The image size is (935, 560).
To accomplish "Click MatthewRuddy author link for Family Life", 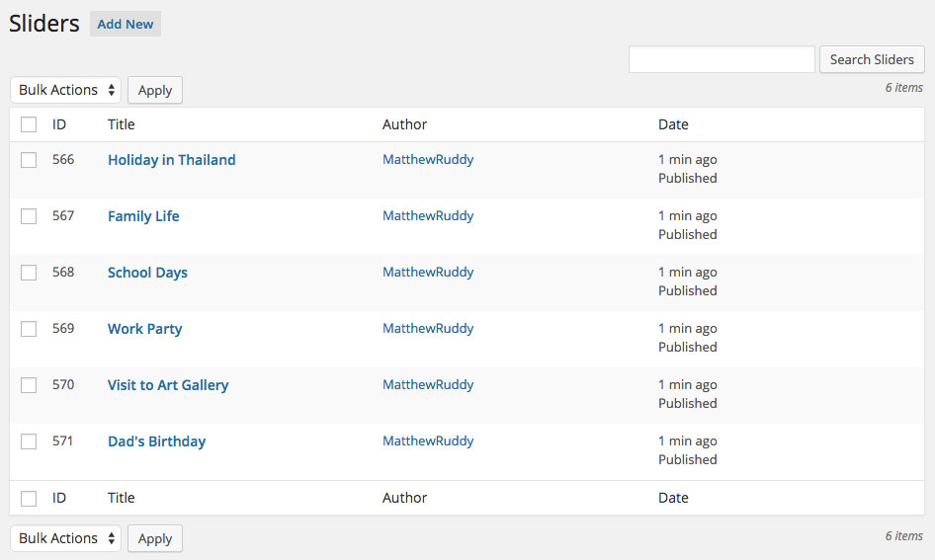I will (428, 215).
